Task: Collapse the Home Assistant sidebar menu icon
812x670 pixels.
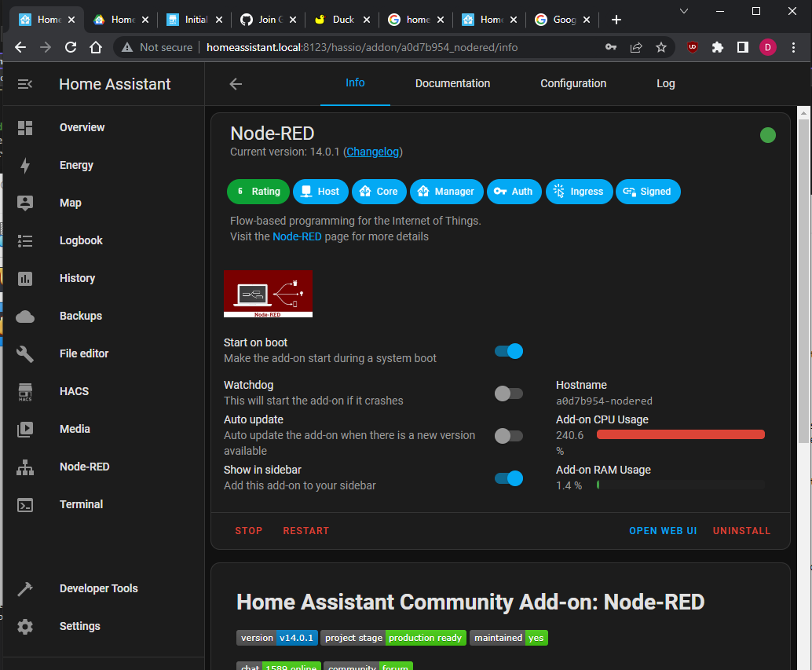Action: (25, 84)
